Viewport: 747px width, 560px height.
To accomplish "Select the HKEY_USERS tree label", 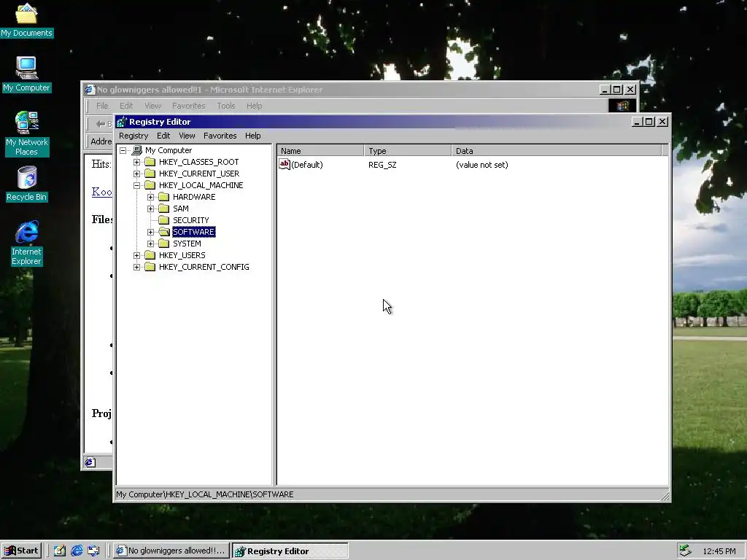I will point(182,255).
